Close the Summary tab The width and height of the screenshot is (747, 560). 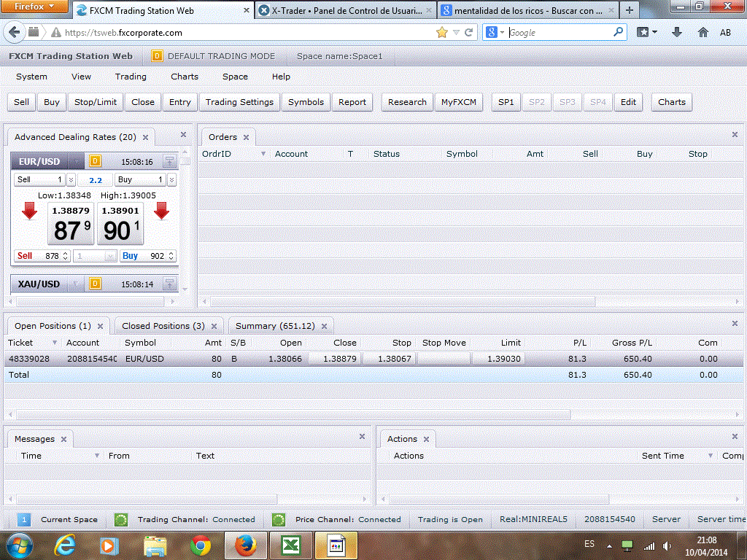[324, 326]
